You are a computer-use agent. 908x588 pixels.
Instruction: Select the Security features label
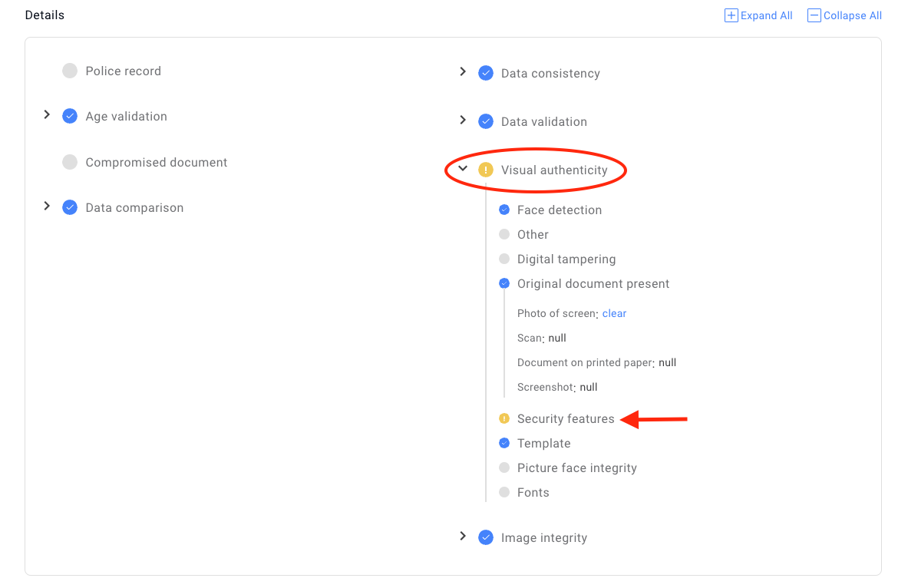pos(566,419)
